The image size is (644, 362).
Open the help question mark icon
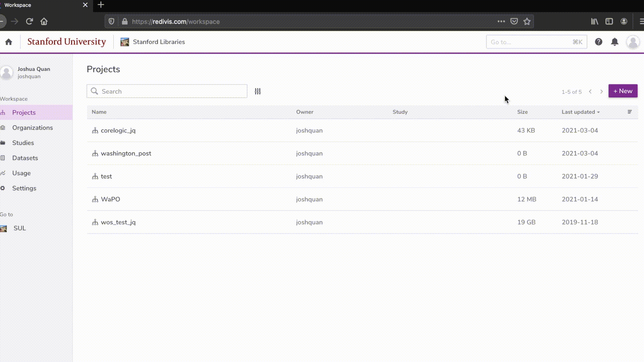pos(598,42)
